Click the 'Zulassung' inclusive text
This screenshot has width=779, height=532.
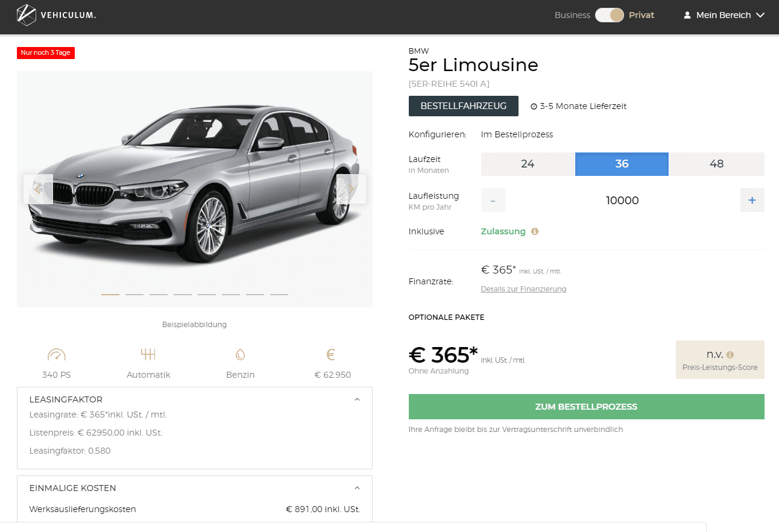[x=503, y=231]
